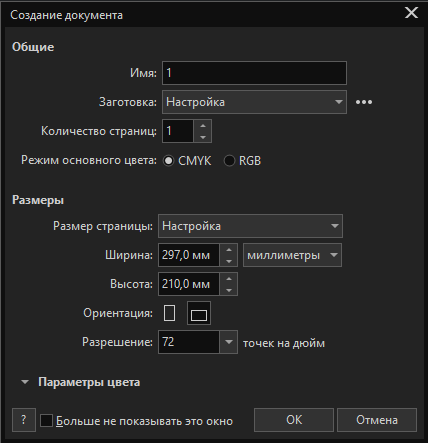Check Больше не показывать это окно
Screen dimensions: 428x443
46,421
